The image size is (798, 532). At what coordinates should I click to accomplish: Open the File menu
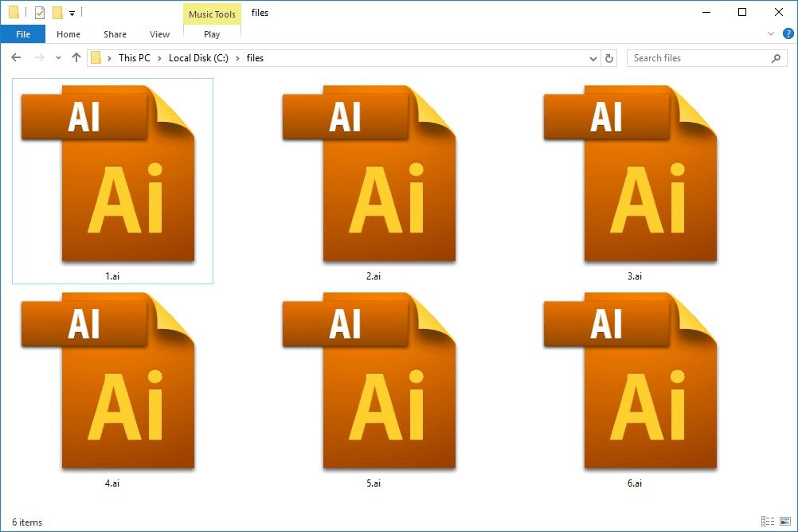coord(22,33)
